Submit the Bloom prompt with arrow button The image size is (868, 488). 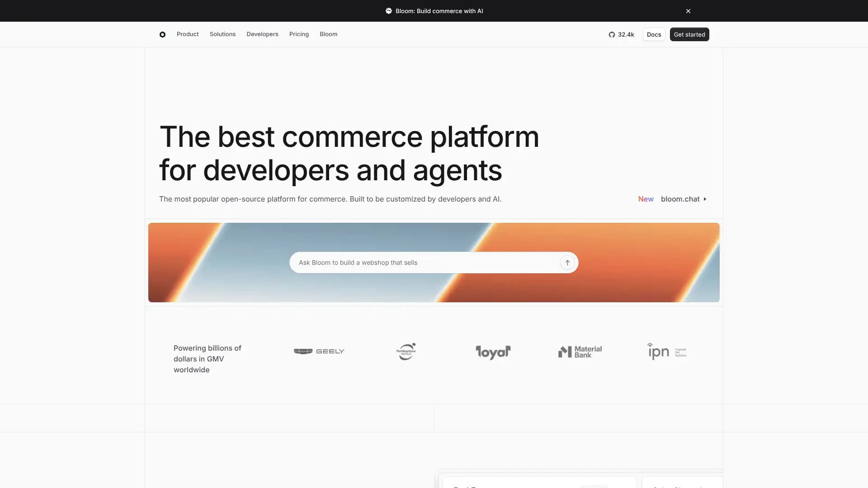(x=567, y=263)
